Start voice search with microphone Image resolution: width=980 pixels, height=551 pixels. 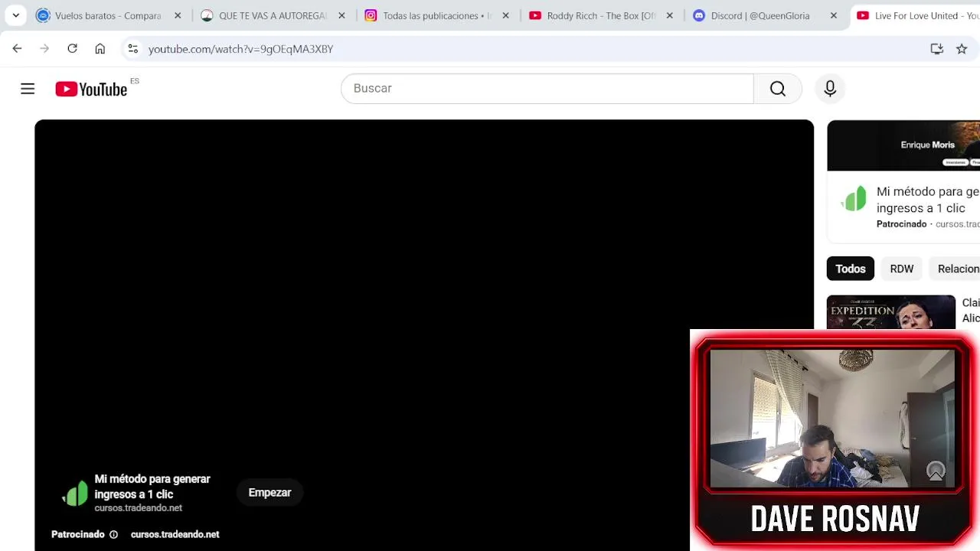tap(830, 89)
